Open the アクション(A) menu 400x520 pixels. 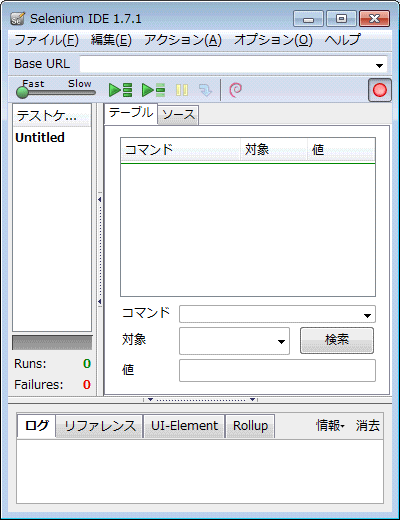(183, 40)
